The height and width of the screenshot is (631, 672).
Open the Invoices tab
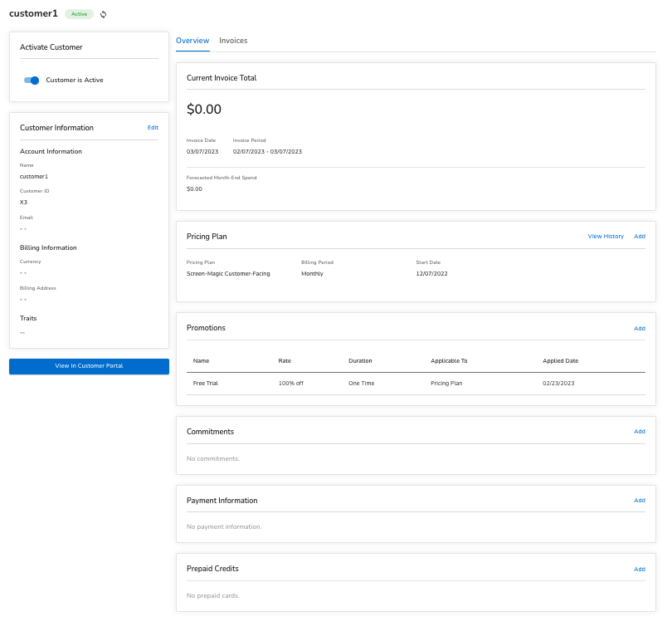233,41
